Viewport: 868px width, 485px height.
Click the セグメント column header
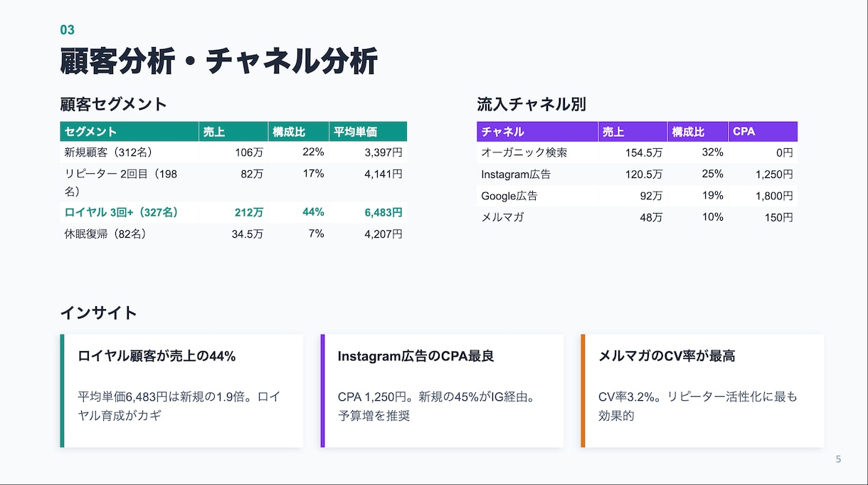129,132
